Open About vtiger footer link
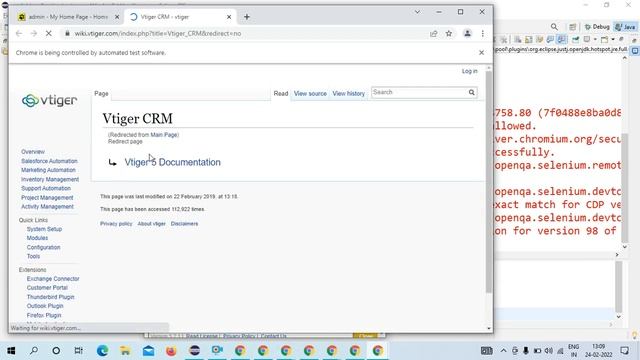Screen dimensions: 640x360 click(151, 224)
